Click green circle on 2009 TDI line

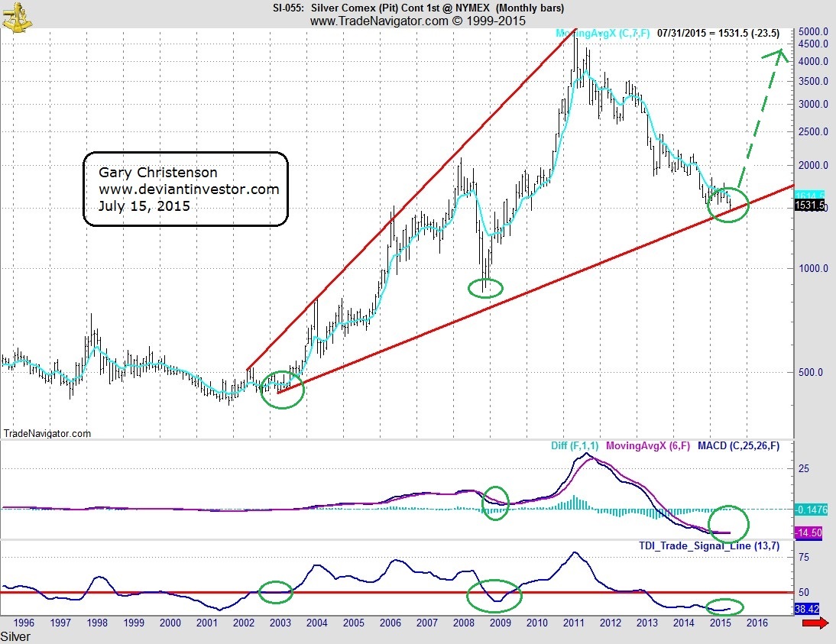pos(494,594)
